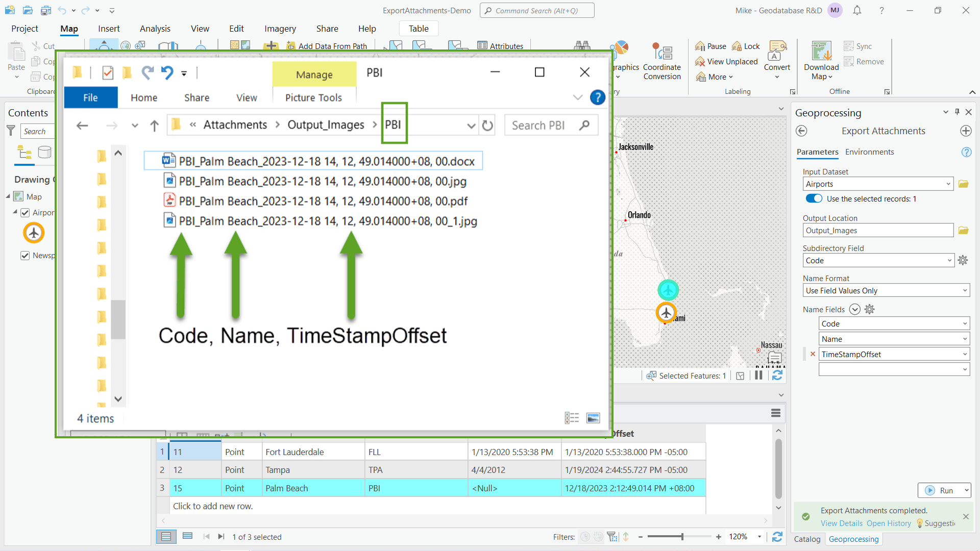Screen dimensions: 980x551
Task: Open the Imagery ribbon tab
Action: click(280, 29)
